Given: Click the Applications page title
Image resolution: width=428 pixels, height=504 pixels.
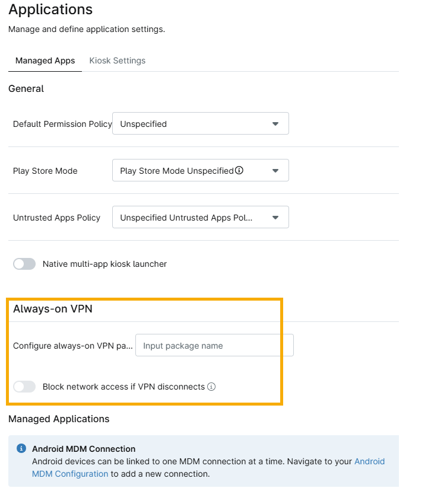Looking at the screenshot, I should (50, 9).
